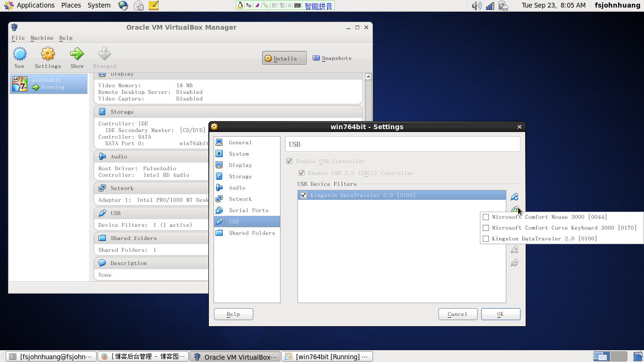The image size is (644, 362).
Task: Confirm settings with the OK button
Action: (501, 314)
